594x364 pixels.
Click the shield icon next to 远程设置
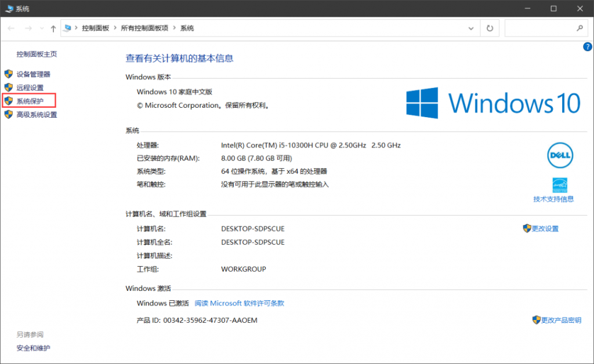coord(8,88)
